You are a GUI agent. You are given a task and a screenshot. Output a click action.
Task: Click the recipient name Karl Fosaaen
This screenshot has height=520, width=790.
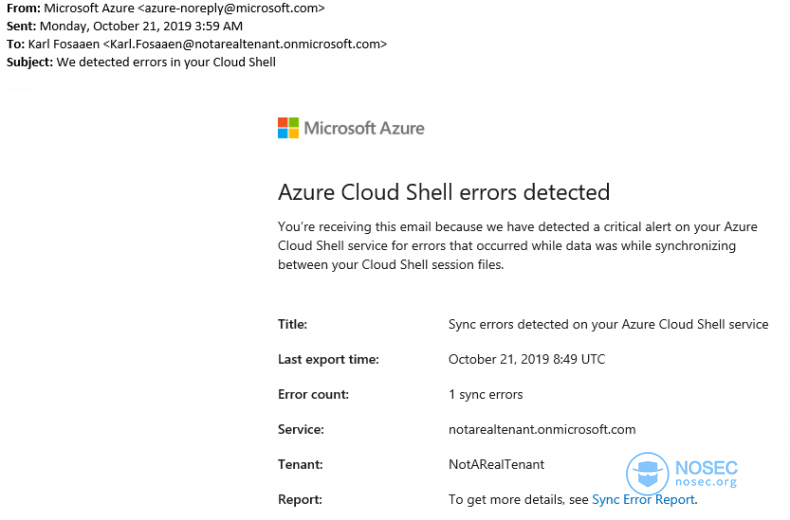click(64, 44)
